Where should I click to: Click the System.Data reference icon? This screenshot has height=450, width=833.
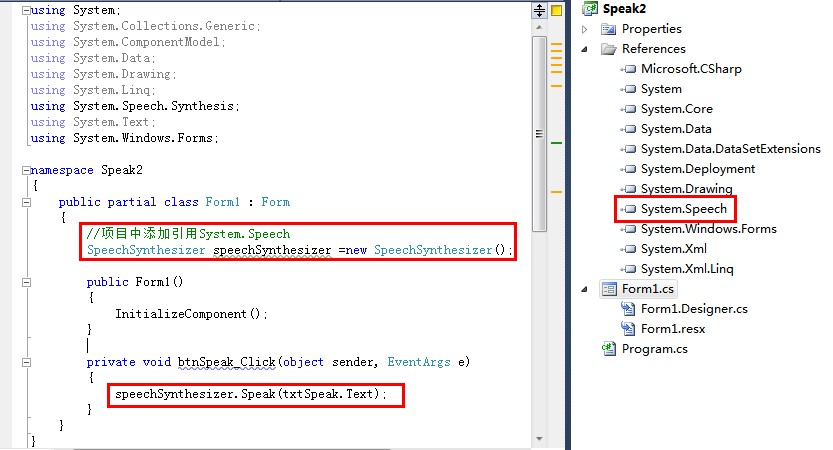click(628, 129)
